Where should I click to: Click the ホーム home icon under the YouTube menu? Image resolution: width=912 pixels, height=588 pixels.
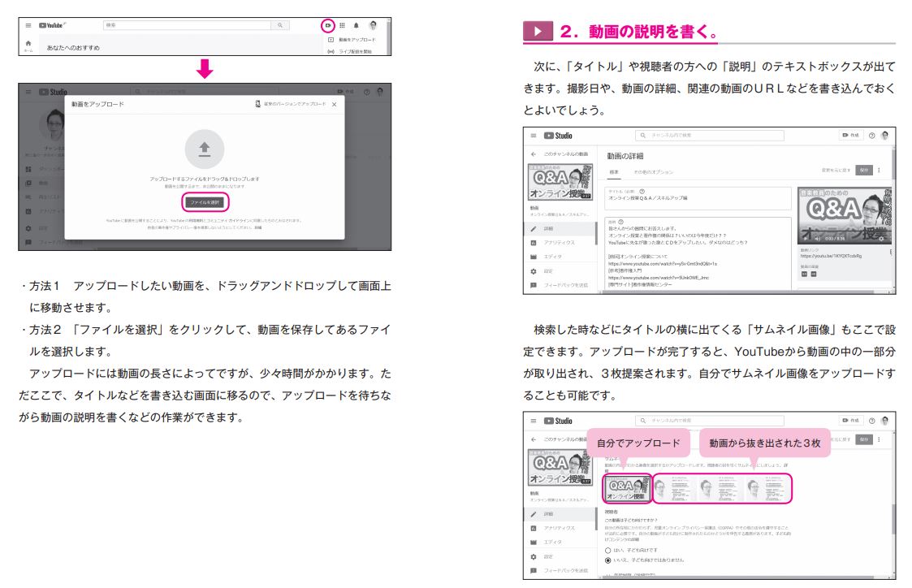tap(28, 44)
